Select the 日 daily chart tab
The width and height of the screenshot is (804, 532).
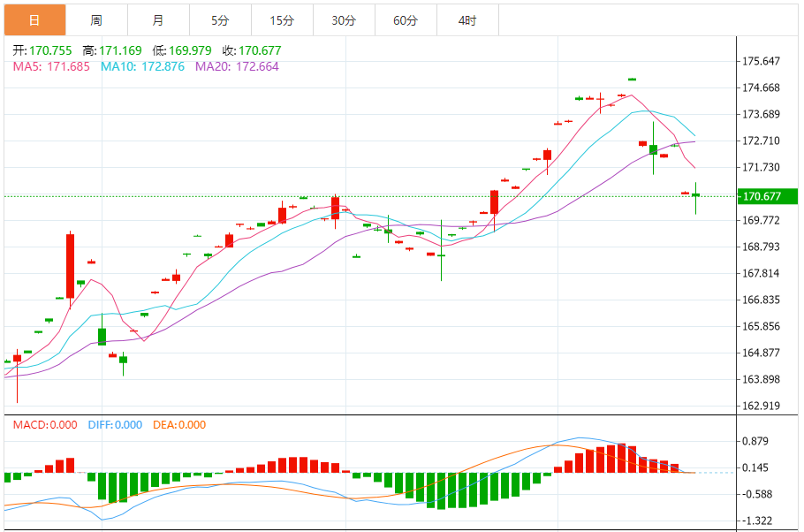coord(34,20)
